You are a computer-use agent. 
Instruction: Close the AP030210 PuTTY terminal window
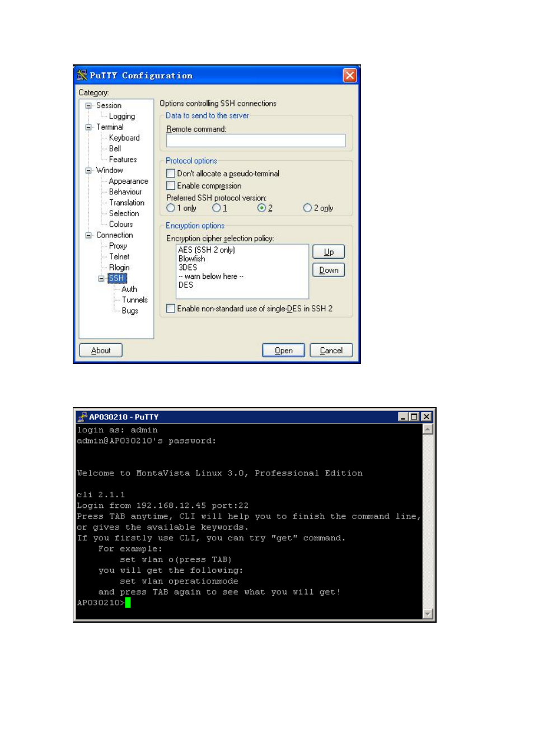[x=427, y=417]
